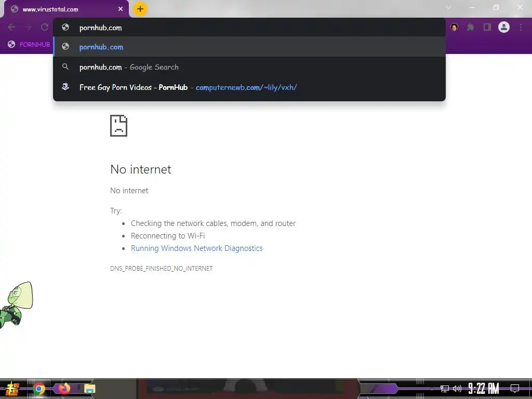Open a new tab with the yellow plus button

tap(140, 9)
